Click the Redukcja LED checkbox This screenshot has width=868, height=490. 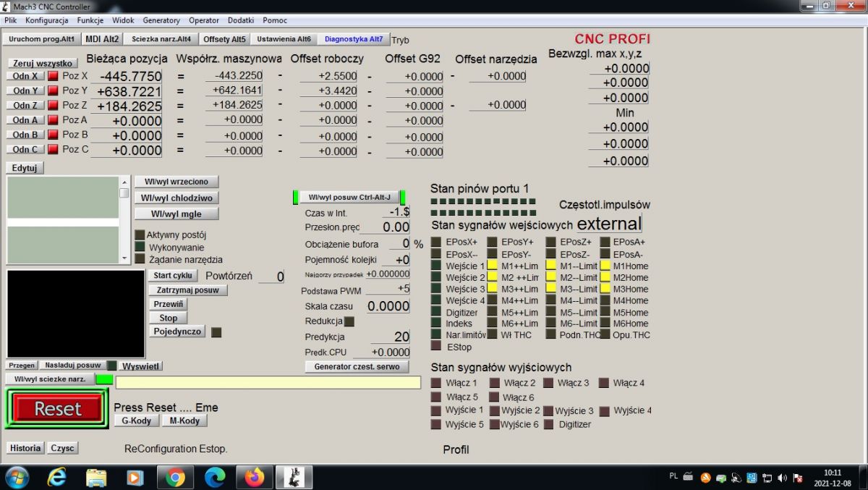(349, 321)
